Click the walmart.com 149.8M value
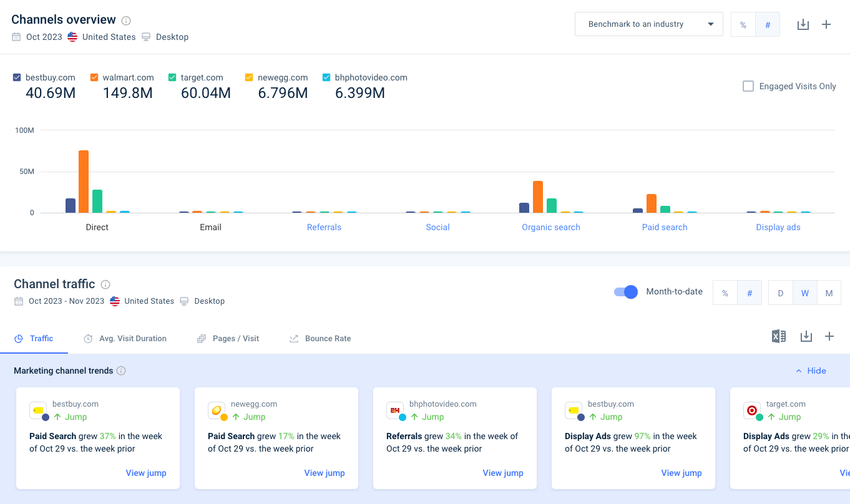The width and height of the screenshot is (850, 504). [128, 93]
